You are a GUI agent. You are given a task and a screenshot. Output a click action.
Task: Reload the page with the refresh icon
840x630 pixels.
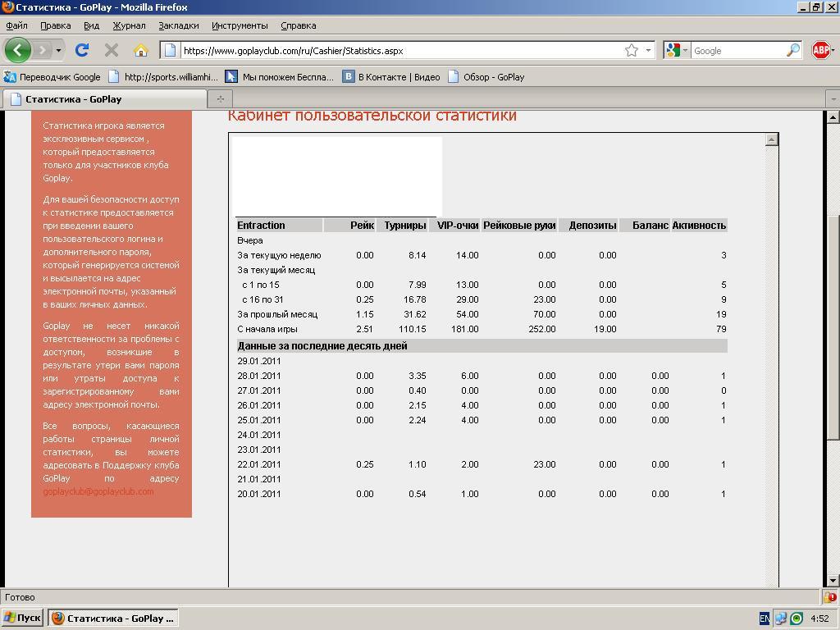tap(82, 50)
